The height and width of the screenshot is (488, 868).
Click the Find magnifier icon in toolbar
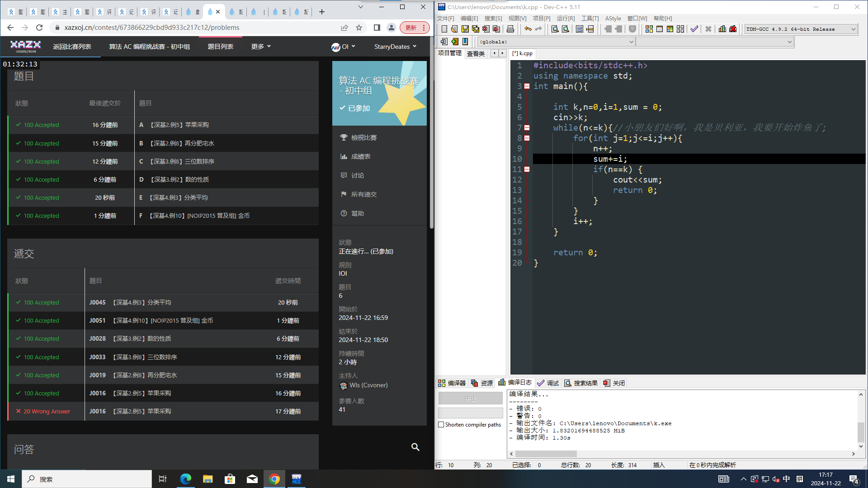555,29
